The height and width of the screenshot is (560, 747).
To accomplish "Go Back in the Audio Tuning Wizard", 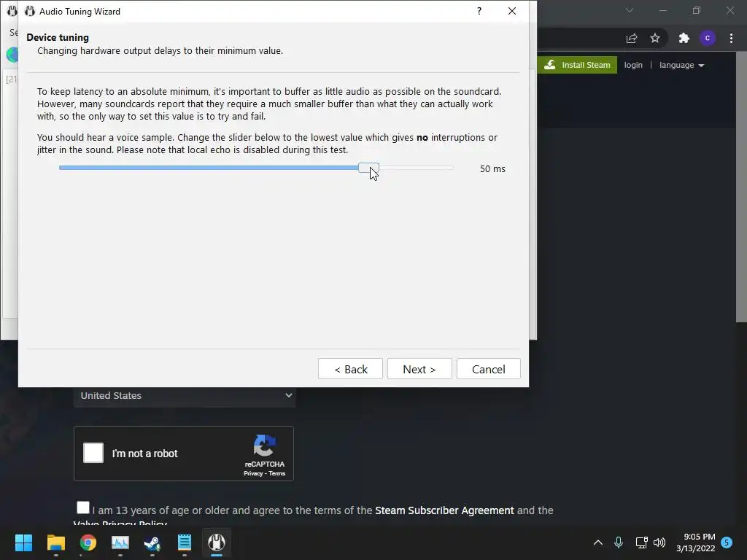I will point(350,369).
